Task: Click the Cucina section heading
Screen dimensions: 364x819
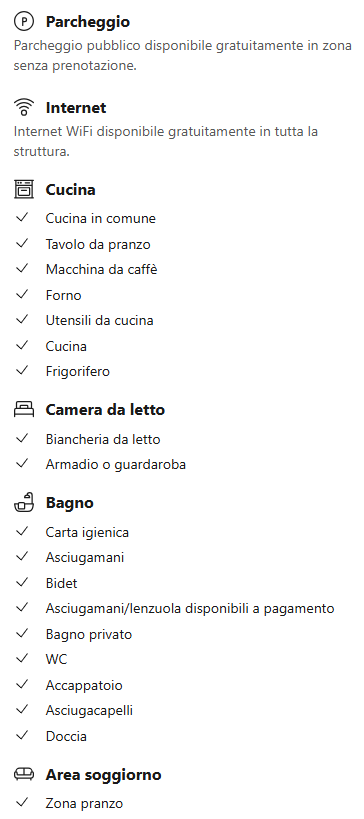Action: (x=71, y=190)
